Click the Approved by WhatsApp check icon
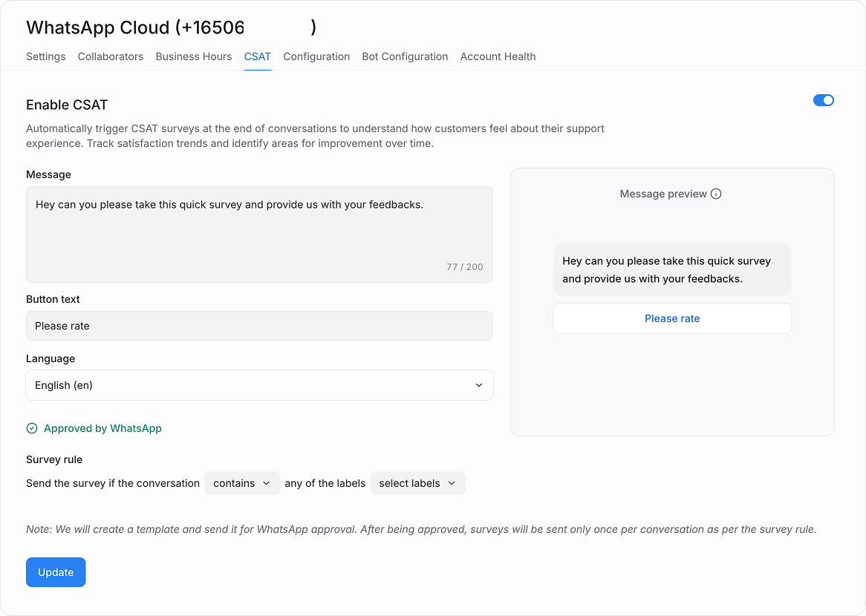The image size is (866, 616). pyautogui.click(x=32, y=428)
